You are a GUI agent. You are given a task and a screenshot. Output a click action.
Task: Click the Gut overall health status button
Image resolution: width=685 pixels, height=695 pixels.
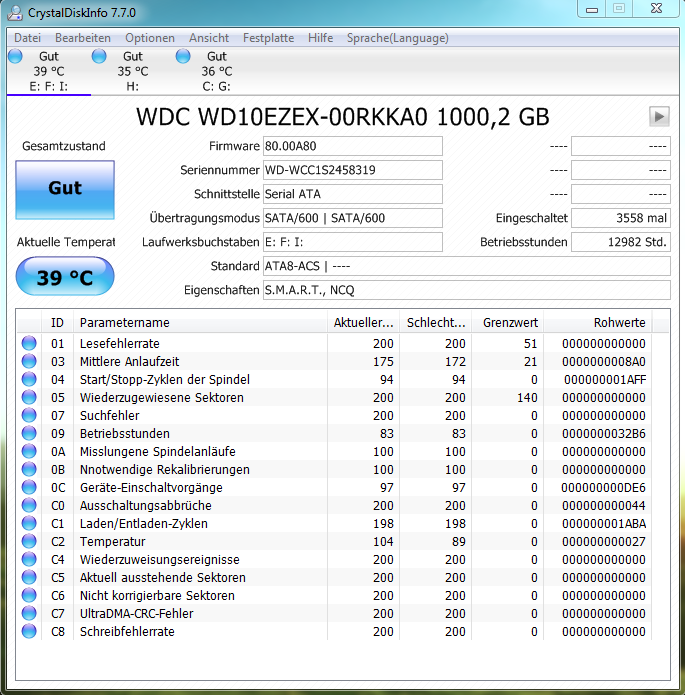pos(65,190)
